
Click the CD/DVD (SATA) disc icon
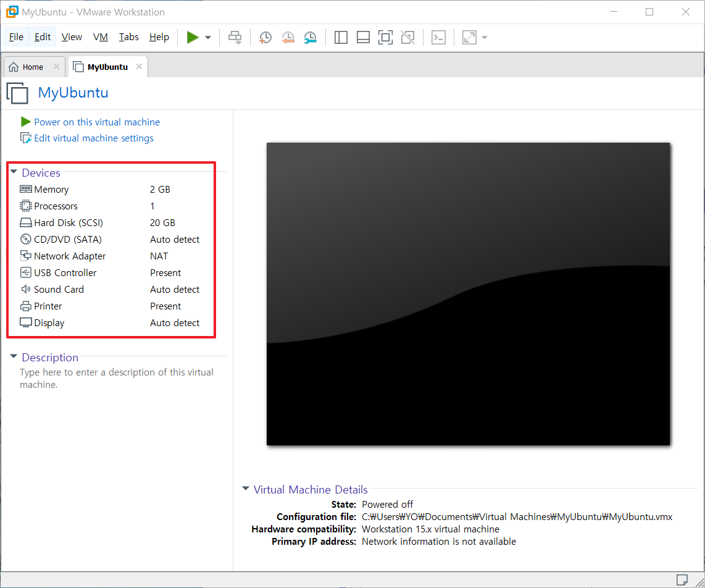click(x=26, y=239)
